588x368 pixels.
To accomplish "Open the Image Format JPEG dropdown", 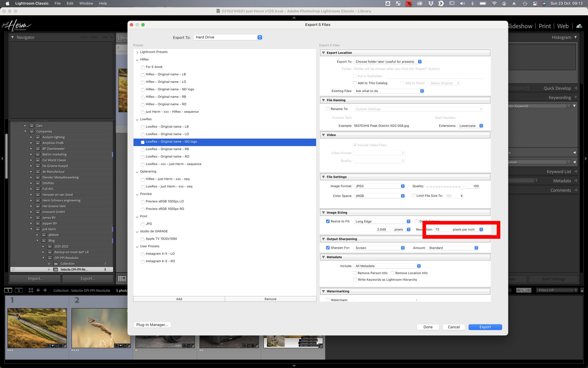I will point(379,186).
